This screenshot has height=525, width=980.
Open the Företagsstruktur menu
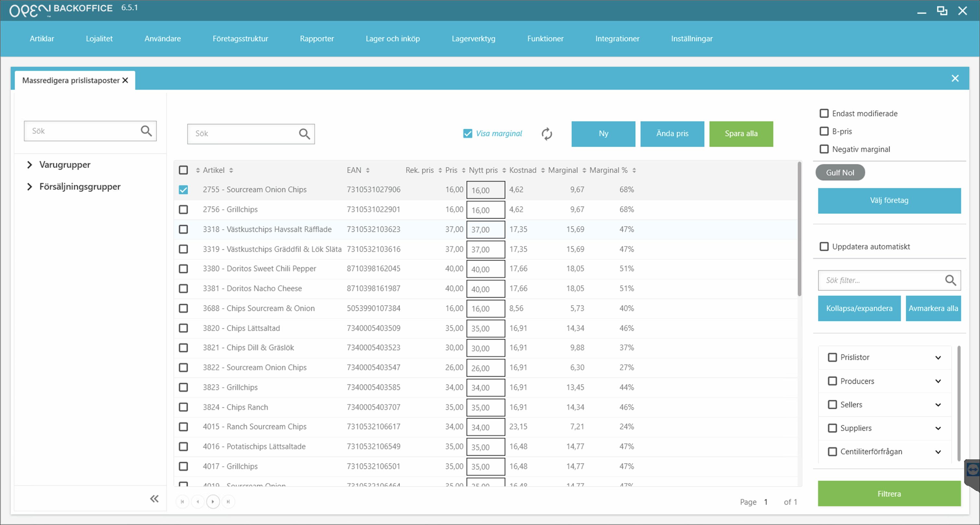point(240,39)
